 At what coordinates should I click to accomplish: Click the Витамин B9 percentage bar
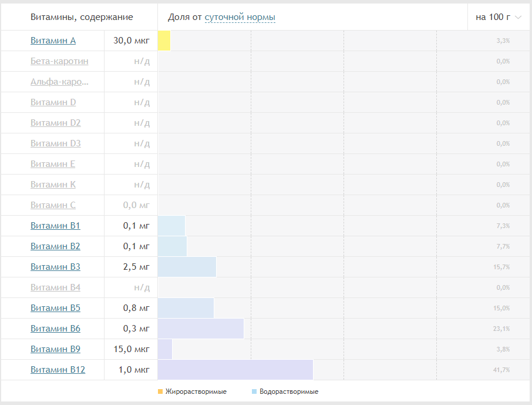165,349
